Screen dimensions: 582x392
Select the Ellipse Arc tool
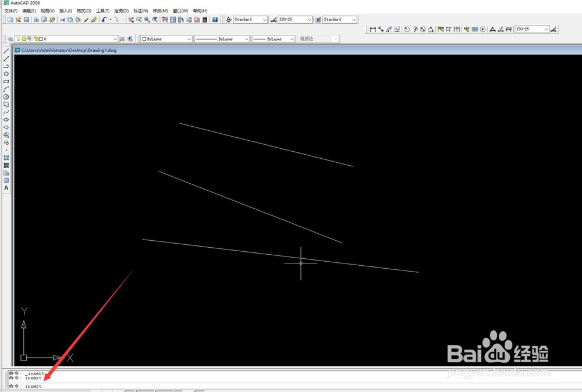(6, 127)
